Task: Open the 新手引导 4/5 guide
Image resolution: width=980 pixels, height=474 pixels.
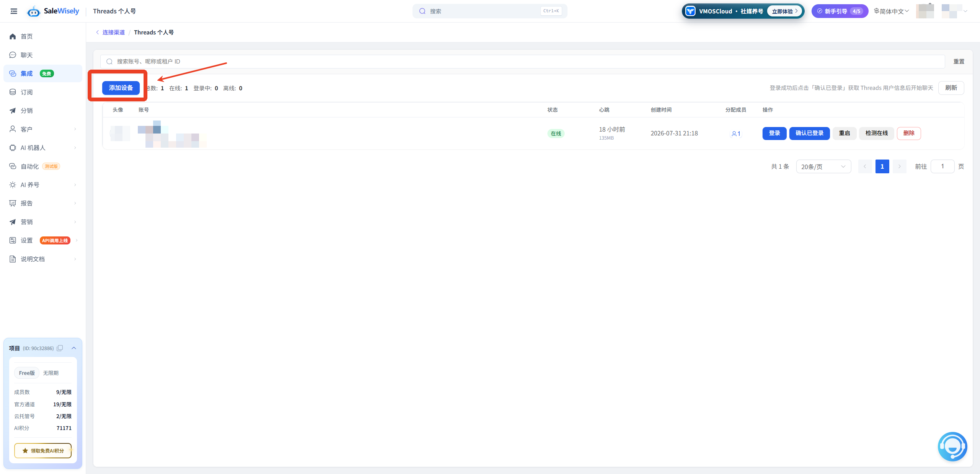Action: [x=840, y=11]
